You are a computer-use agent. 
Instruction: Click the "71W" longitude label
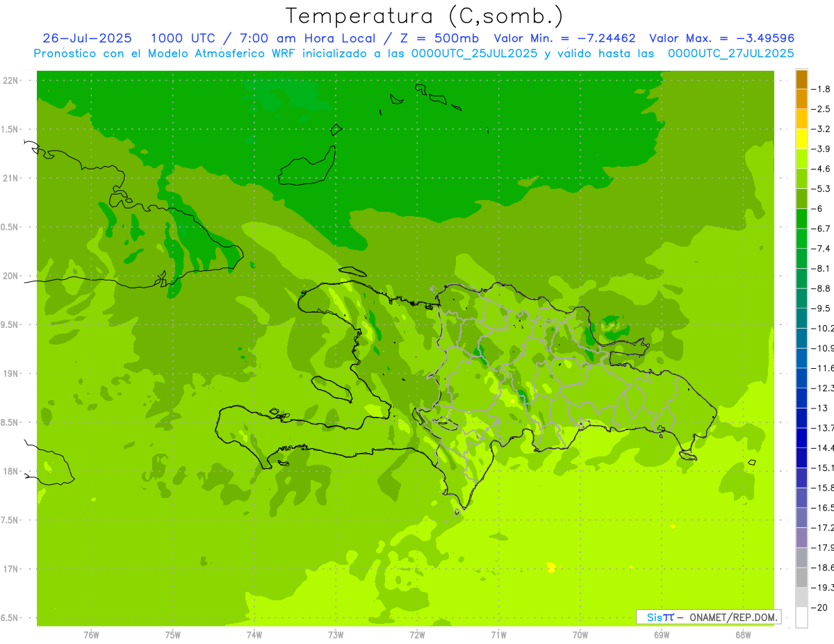(498, 635)
